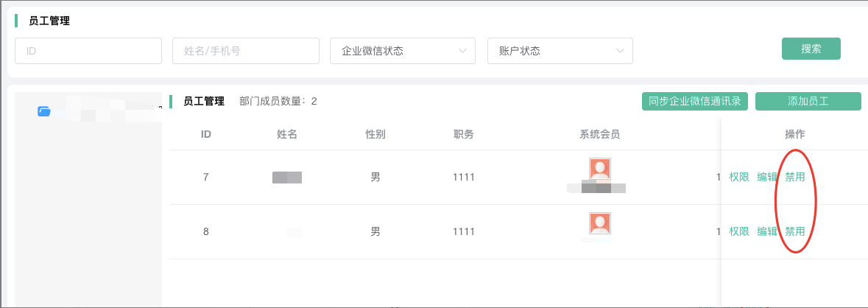
Task: Click the 姓名 column header
Action: tap(287, 134)
